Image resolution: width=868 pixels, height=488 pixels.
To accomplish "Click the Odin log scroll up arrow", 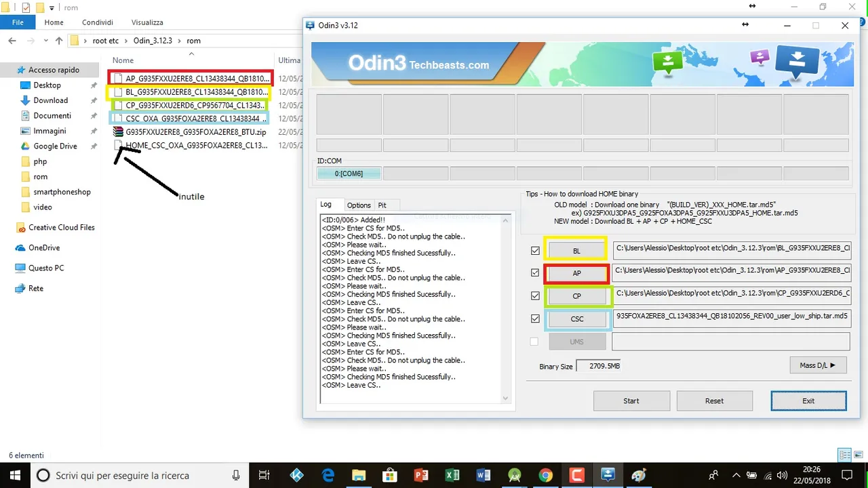I will (505, 220).
